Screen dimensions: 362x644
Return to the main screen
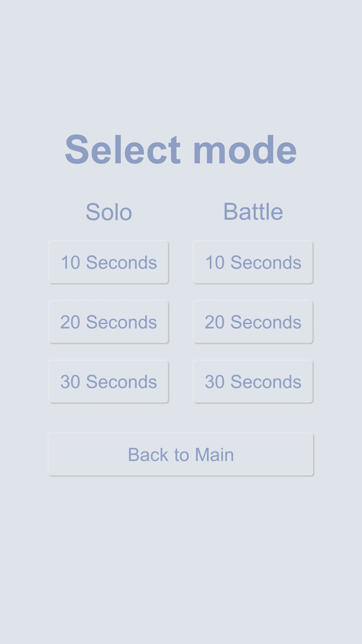(181, 454)
